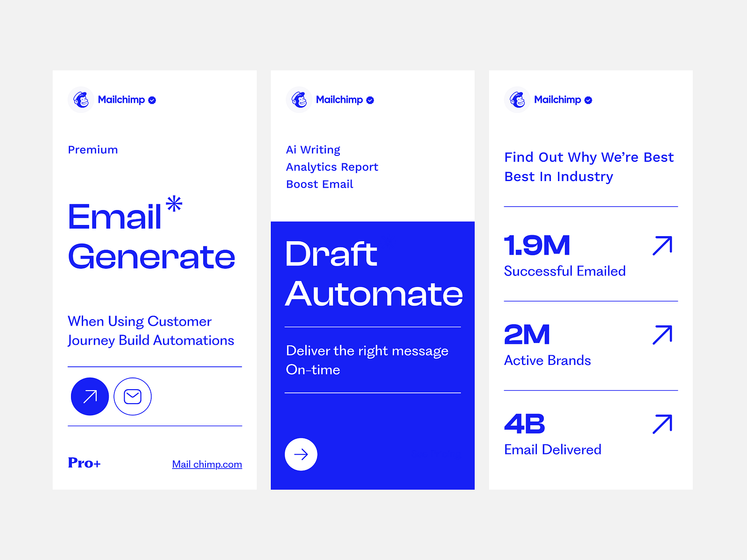The height and width of the screenshot is (560, 747).
Task: Open the Mail chimp.com link
Action: (207, 464)
